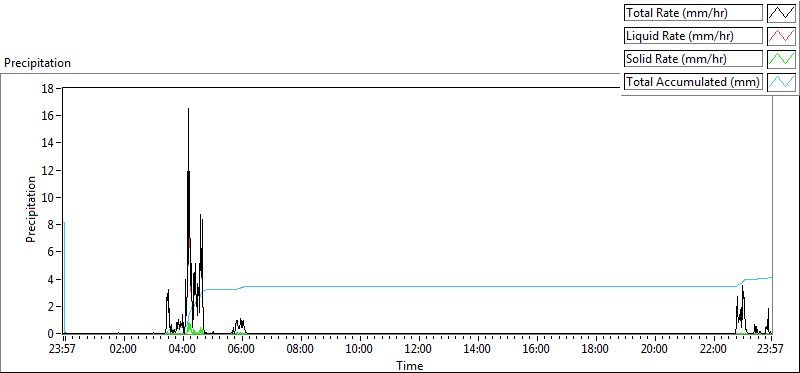Click the green Solid Rate line-style icon
The image size is (800, 373).
click(x=781, y=59)
